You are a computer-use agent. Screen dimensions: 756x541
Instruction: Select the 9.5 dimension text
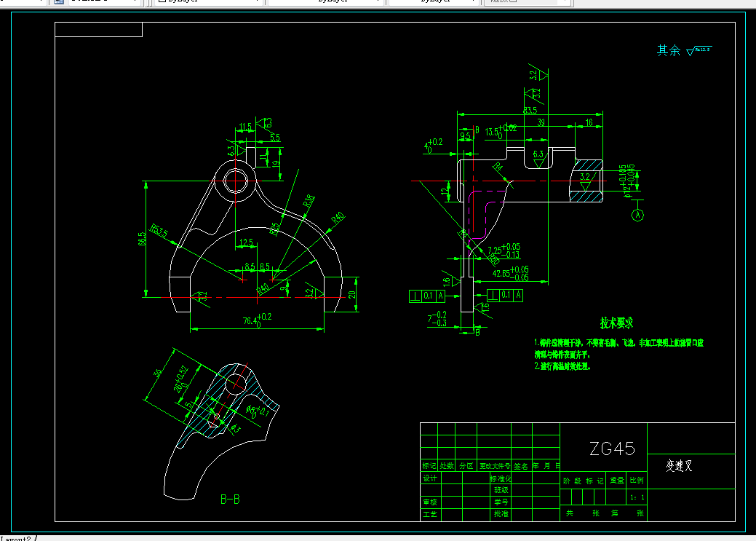tap(465, 136)
